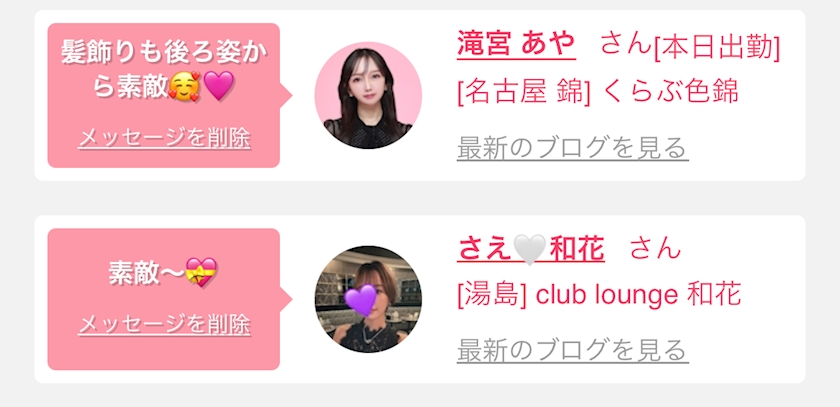
Task: Select the 素敵〜 message text
Action: (x=163, y=273)
